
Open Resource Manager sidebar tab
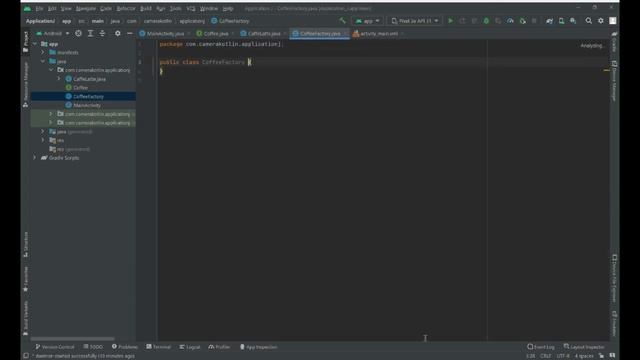[26, 85]
